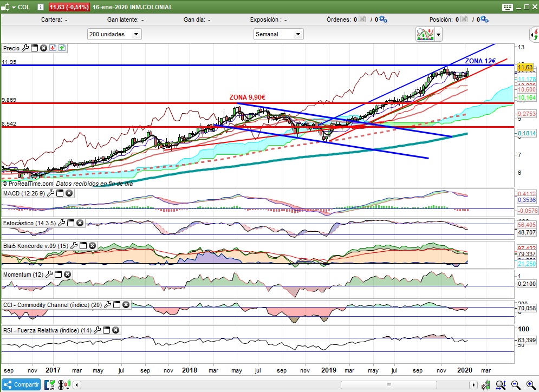Open the COL ticker menu in title bar

(23, 7)
